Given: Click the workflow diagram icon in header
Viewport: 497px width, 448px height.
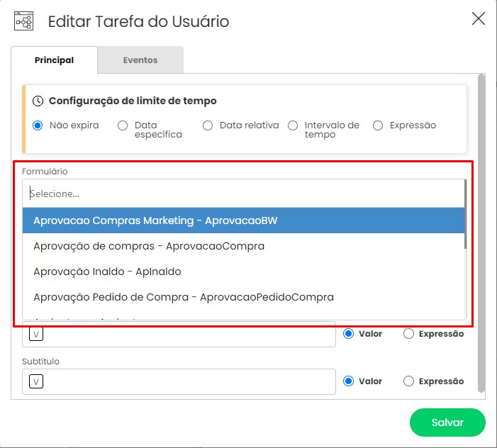Looking at the screenshot, I should pyautogui.click(x=24, y=21).
